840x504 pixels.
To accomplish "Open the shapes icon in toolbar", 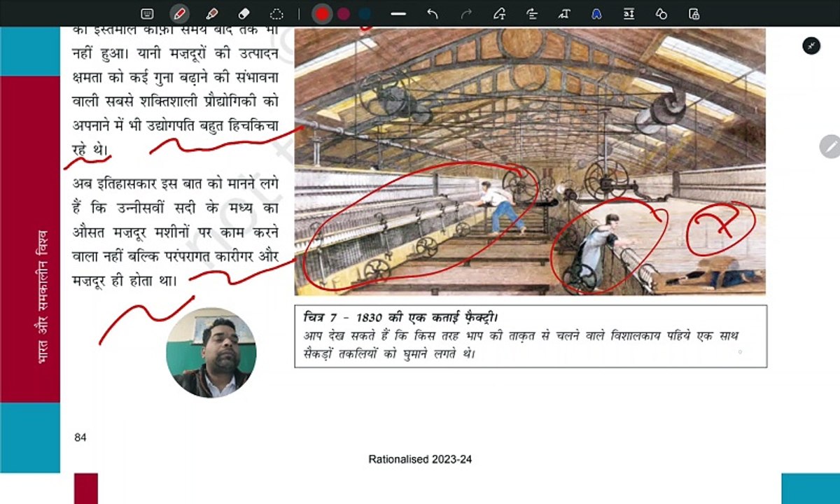I will [661, 13].
